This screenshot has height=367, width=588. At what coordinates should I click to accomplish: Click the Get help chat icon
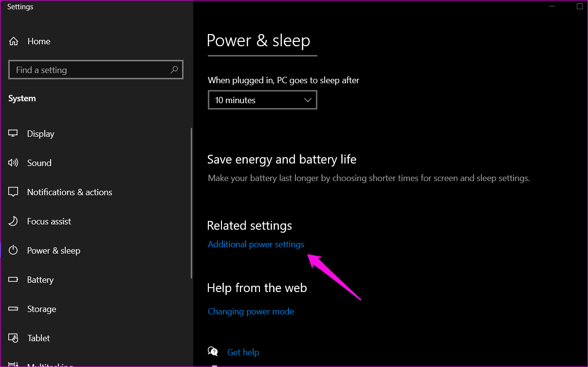(213, 351)
